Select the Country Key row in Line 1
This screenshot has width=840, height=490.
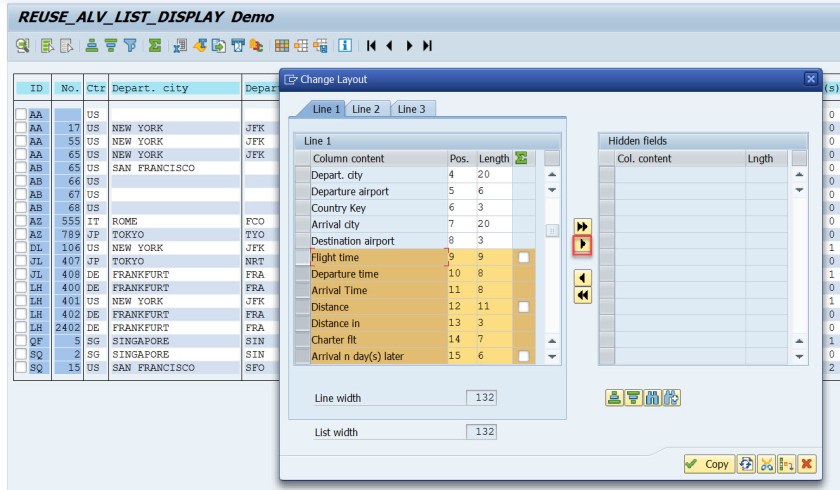click(303, 208)
